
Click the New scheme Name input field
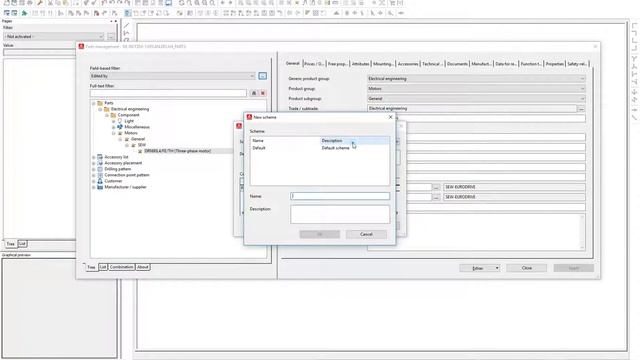click(x=340, y=196)
